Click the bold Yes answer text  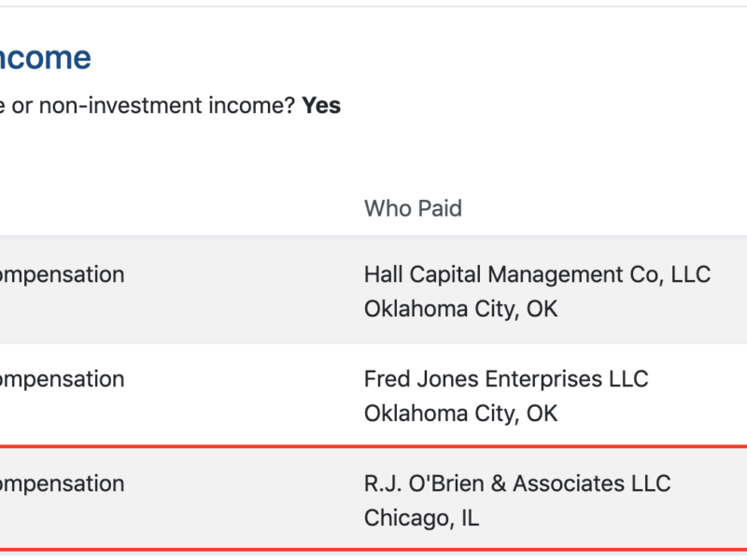321,105
